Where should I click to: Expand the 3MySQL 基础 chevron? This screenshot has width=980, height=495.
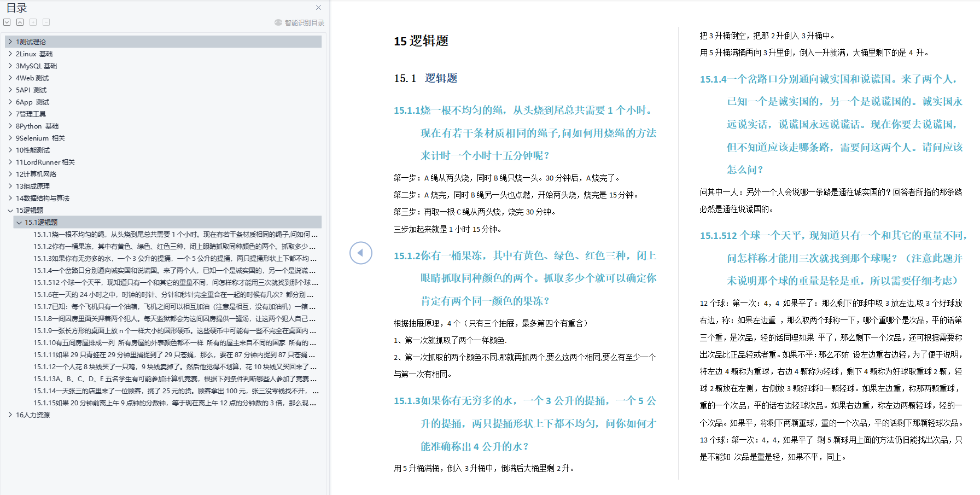10,66
